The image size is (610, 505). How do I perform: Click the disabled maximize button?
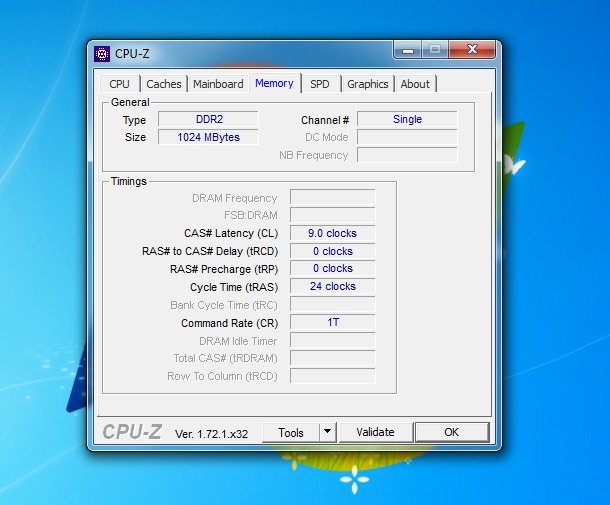[x=435, y=49]
